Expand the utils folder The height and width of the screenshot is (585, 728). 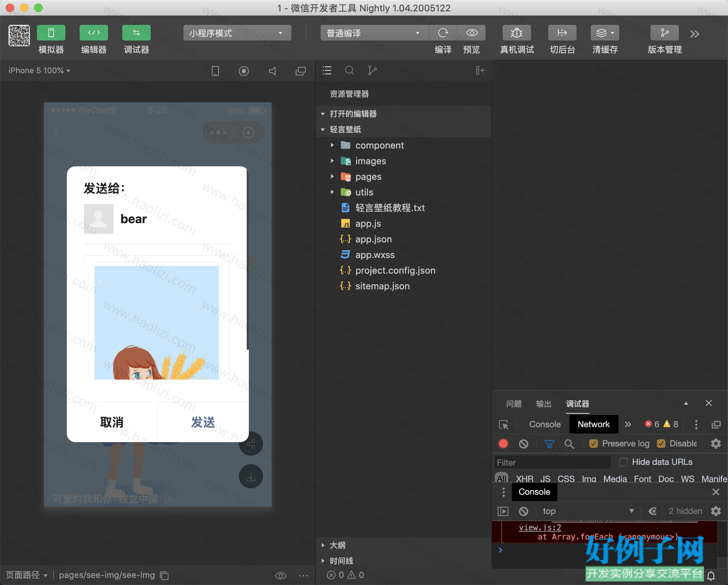403,192
